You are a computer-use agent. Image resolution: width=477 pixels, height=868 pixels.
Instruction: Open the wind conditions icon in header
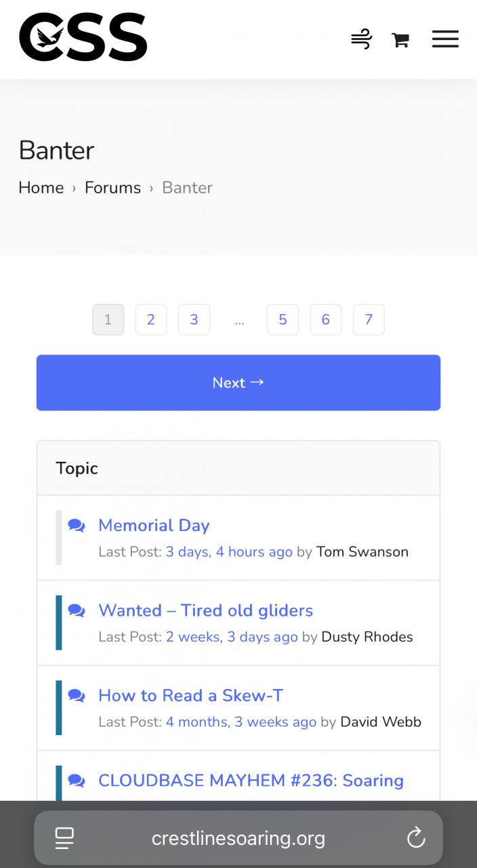tap(361, 39)
